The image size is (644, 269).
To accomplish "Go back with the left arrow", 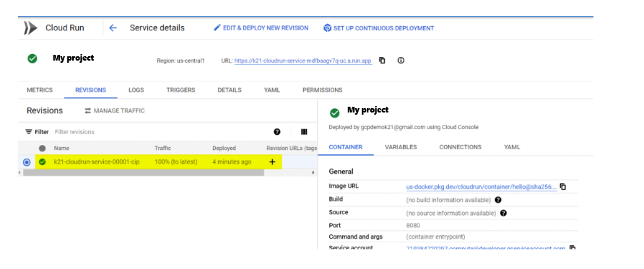I will coord(113,28).
